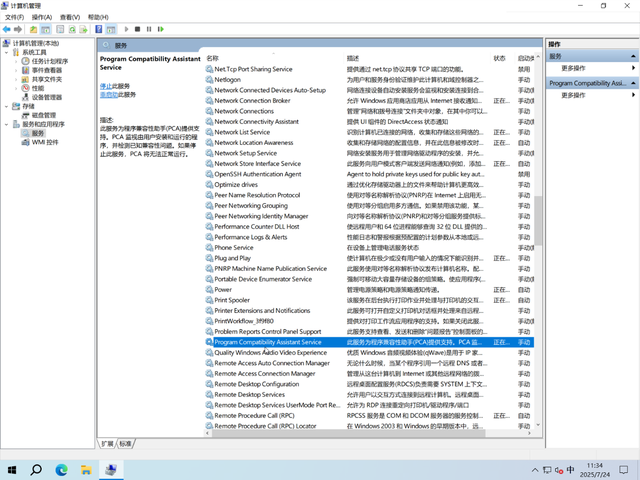Toggle the show/hide action pane icon

(111, 29)
